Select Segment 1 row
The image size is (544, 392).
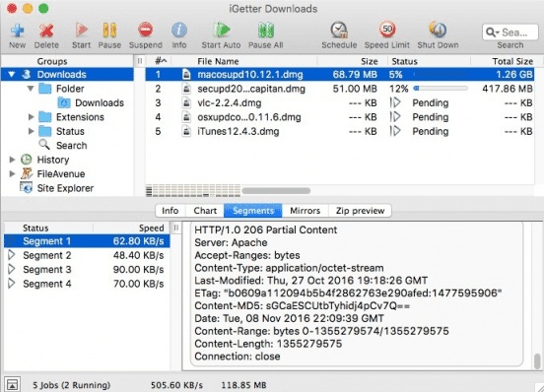87,241
